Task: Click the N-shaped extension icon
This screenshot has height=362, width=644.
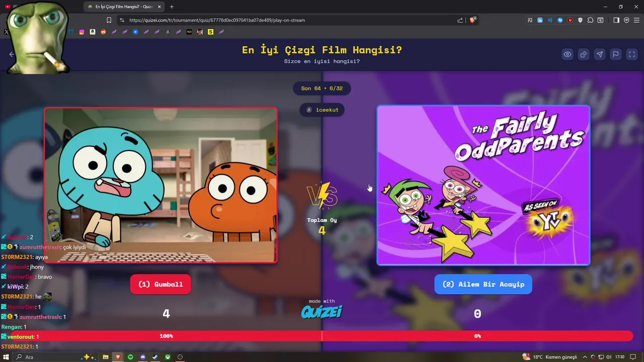Action: click(x=530, y=20)
